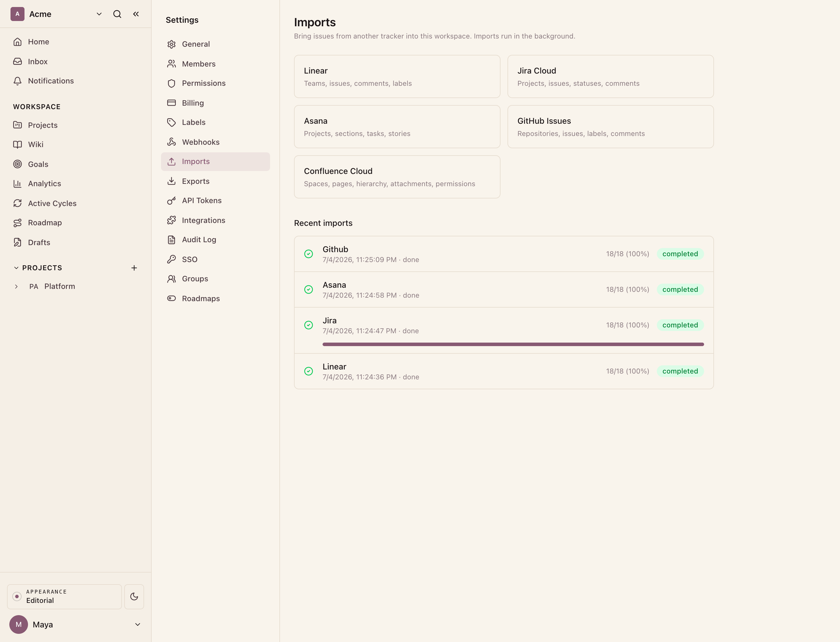
Task: Click the Permissions shield icon
Action: (x=171, y=83)
